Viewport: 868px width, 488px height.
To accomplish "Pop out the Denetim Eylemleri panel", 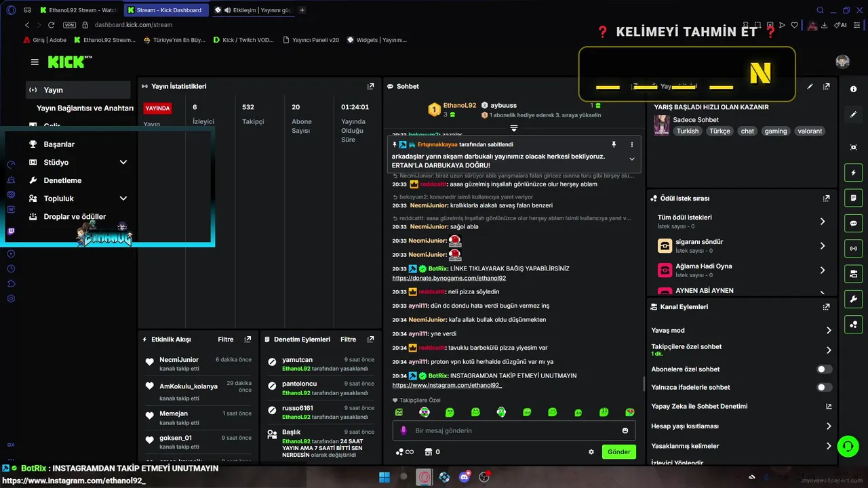I will click(370, 339).
